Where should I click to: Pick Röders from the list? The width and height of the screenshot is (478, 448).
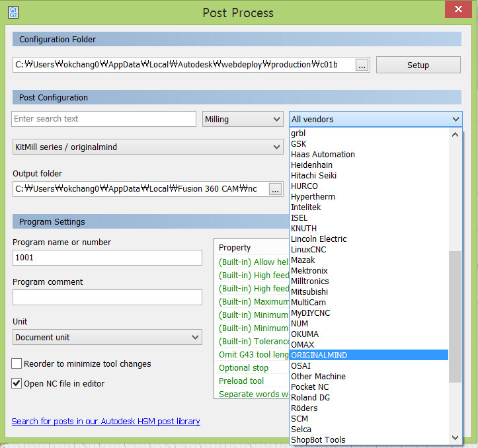click(x=369, y=408)
